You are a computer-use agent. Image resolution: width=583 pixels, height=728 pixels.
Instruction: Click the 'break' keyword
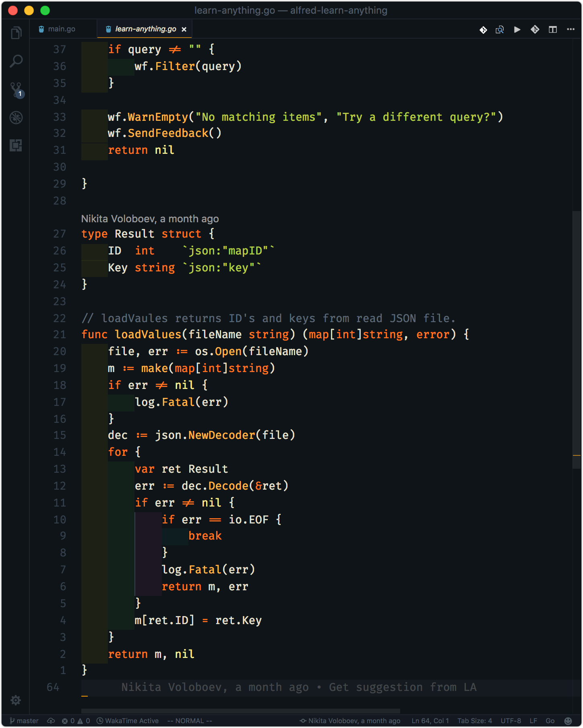click(x=205, y=536)
